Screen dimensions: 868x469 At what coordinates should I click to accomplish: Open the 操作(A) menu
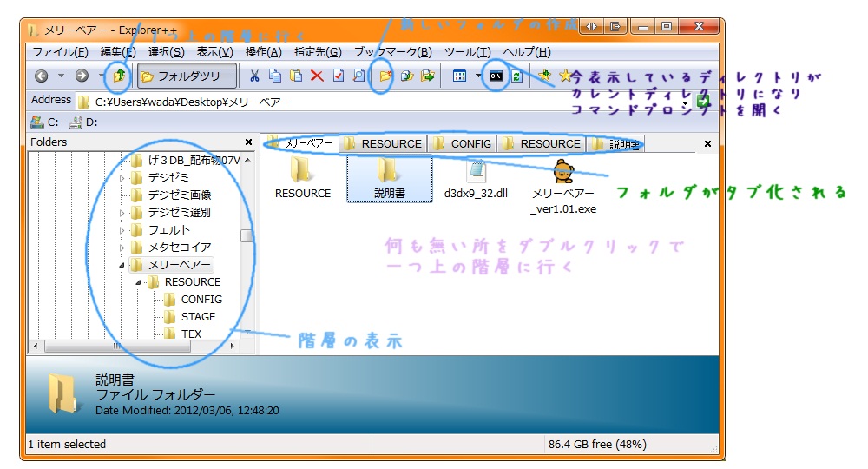(264, 52)
